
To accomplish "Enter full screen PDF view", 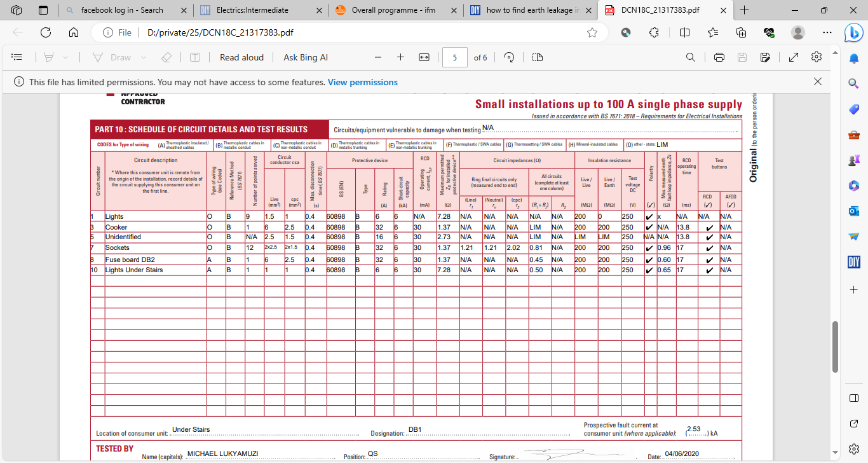I will pos(793,57).
